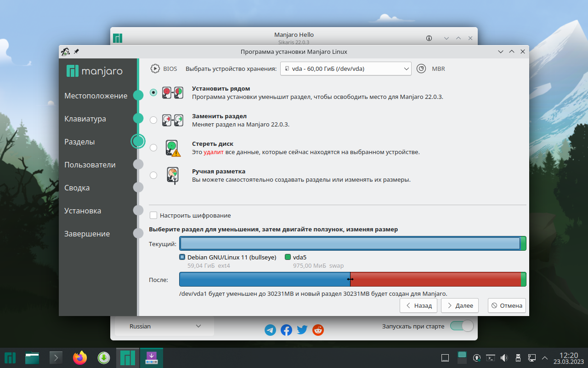Click the 'vda5' partition legend label
Image resolution: width=588 pixels, height=368 pixels.
300,257
